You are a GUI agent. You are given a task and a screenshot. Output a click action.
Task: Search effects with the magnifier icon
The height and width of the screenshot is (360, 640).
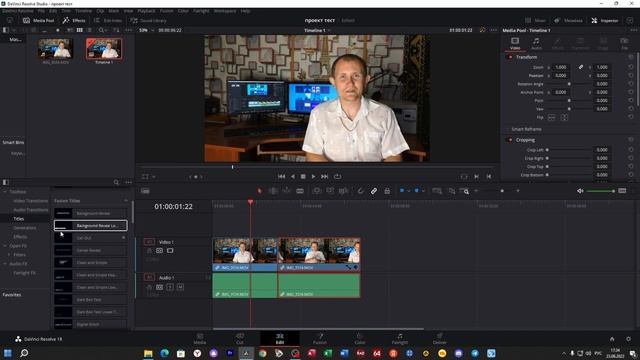click(116, 182)
